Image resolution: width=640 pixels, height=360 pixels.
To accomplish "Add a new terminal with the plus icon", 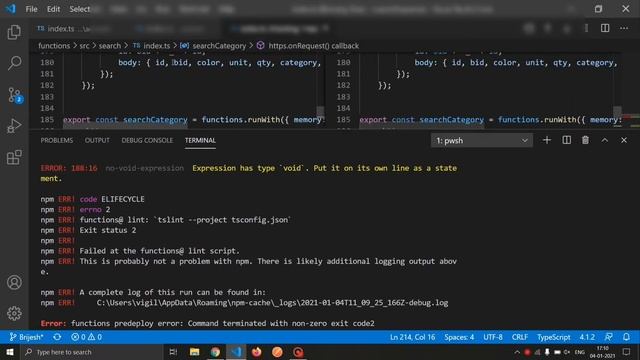I will pyautogui.click(x=547, y=140).
